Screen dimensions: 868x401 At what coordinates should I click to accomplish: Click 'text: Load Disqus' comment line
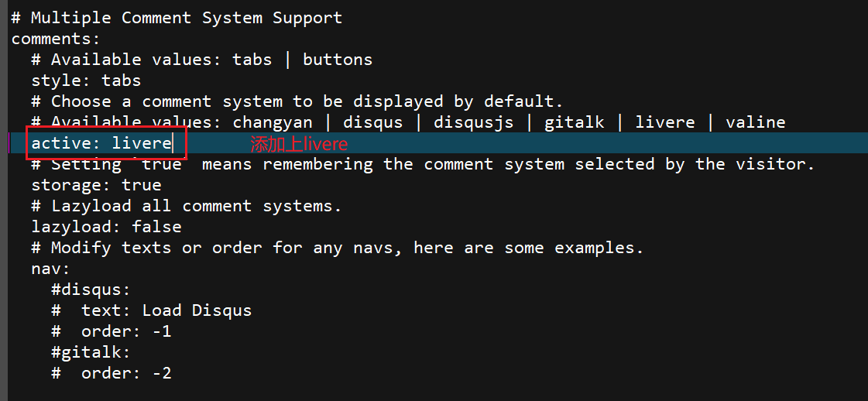click(x=152, y=310)
